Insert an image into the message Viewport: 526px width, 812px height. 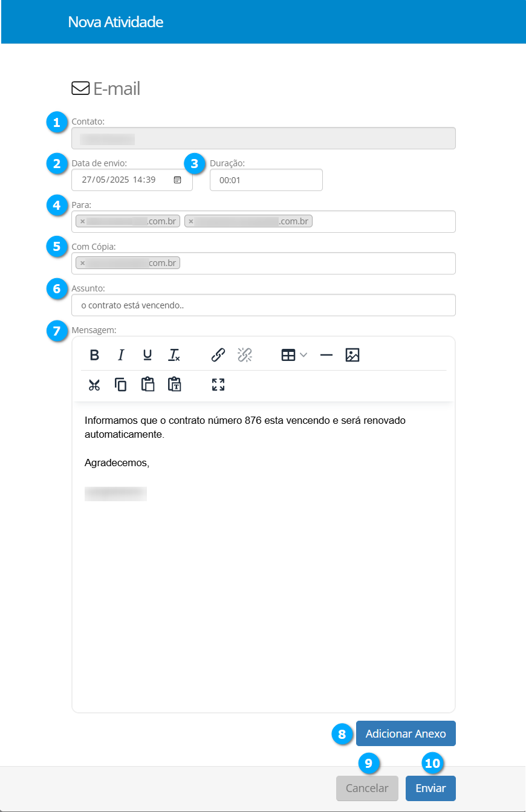(x=352, y=355)
